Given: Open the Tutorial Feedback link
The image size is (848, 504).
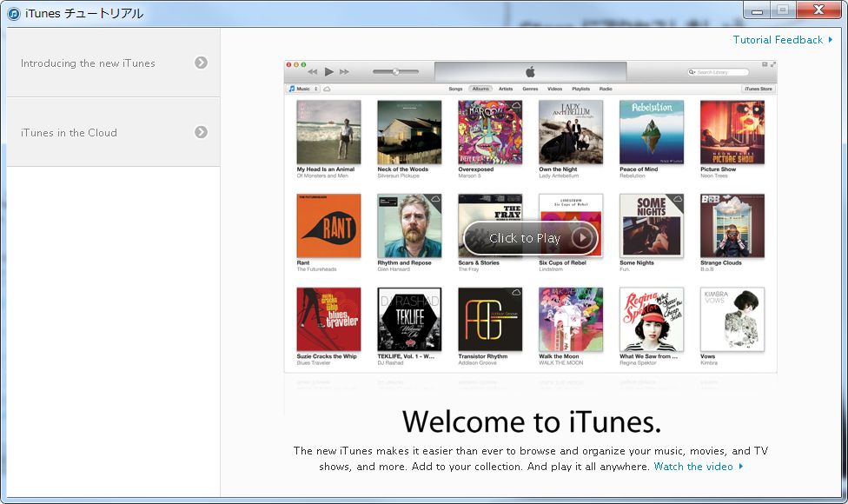Looking at the screenshot, I should [778, 40].
